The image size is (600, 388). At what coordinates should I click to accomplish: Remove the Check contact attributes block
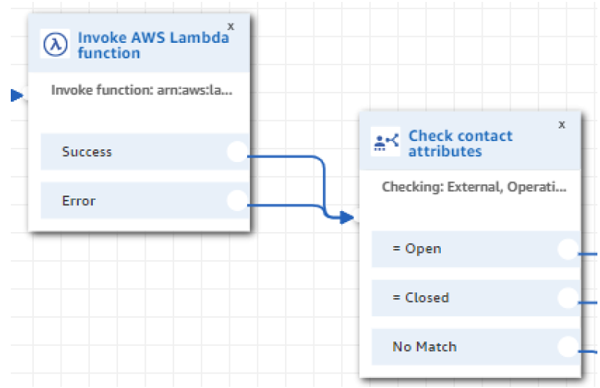tap(562, 125)
